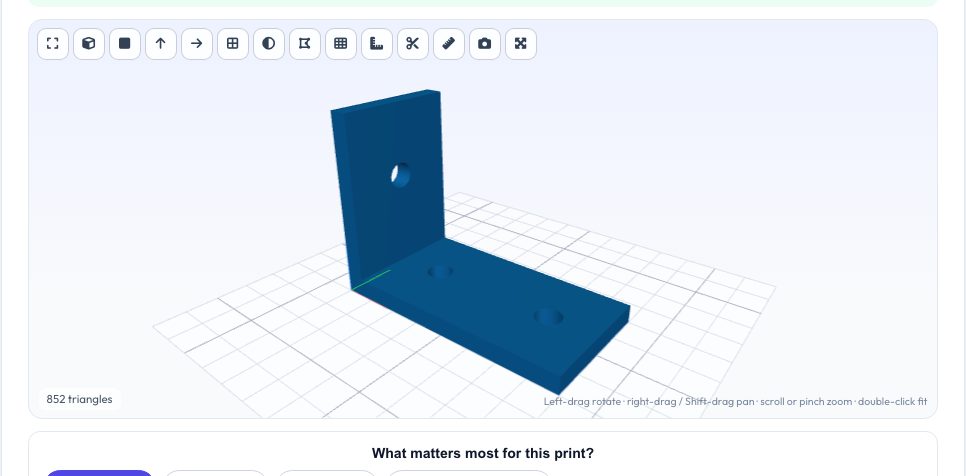The width and height of the screenshot is (966, 476).
Task: Click the flag-shaped outline icon
Action: click(305, 44)
